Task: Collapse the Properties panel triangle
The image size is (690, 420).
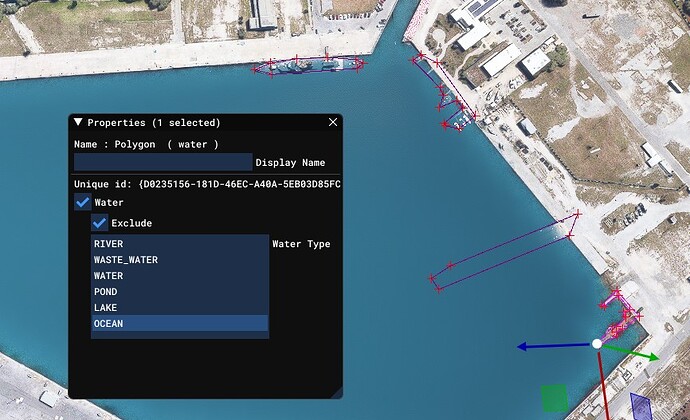Action: click(78, 122)
